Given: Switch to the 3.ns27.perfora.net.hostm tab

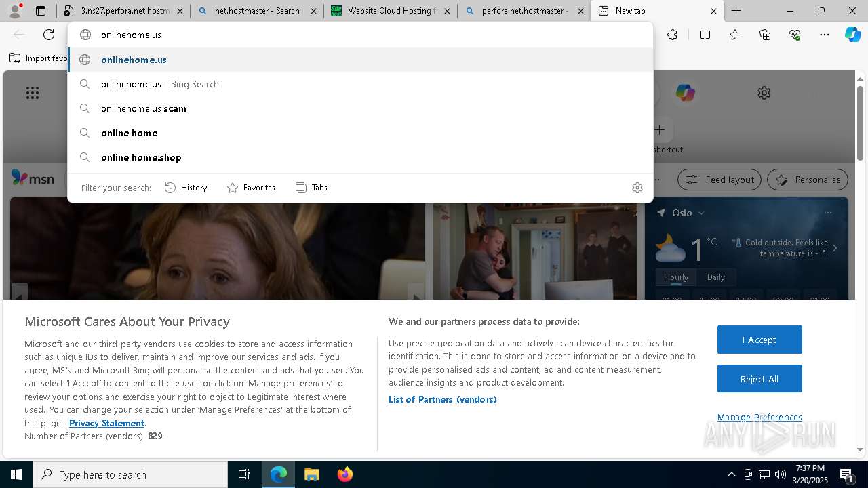Looking at the screenshot, I should click(x=123, y=11).
